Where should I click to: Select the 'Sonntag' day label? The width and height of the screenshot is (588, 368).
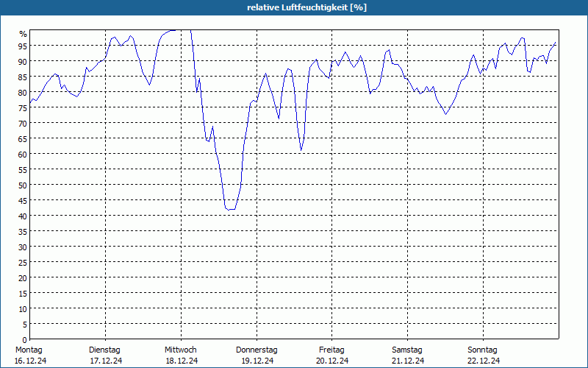tap(482, 350)
